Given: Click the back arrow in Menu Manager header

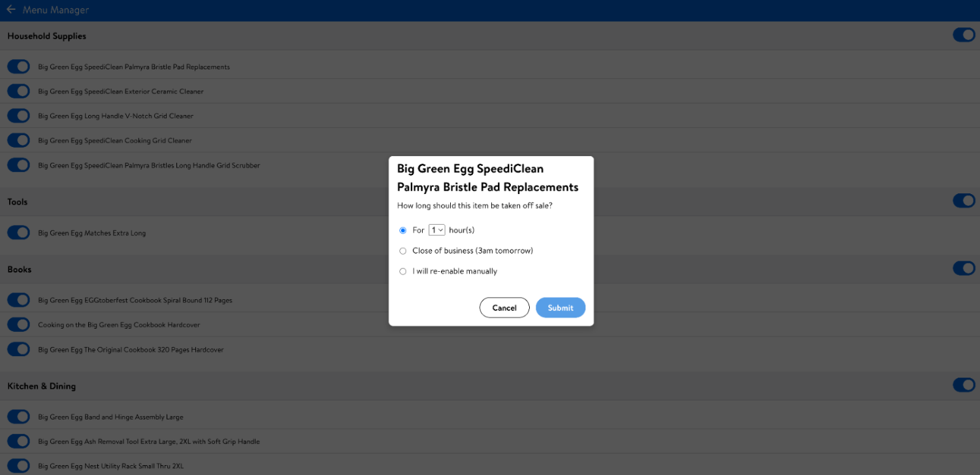Looking at the screenshot, I should coord(10,10).
